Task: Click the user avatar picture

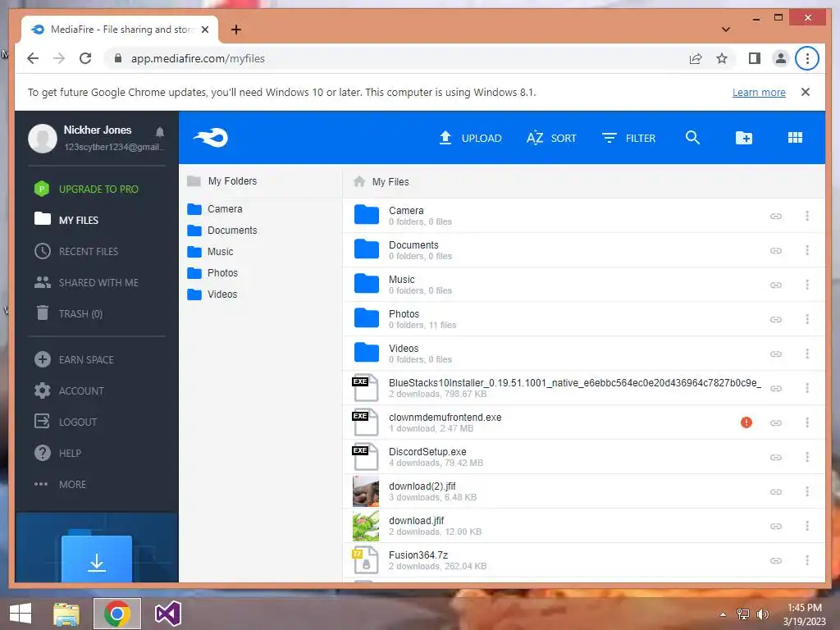Action: (43, 138)
